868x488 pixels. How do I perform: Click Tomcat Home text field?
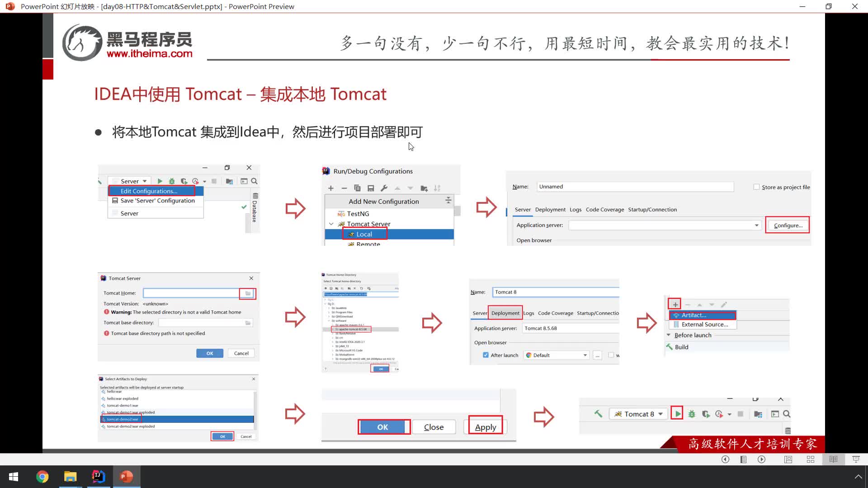click(x=191, y=293)
